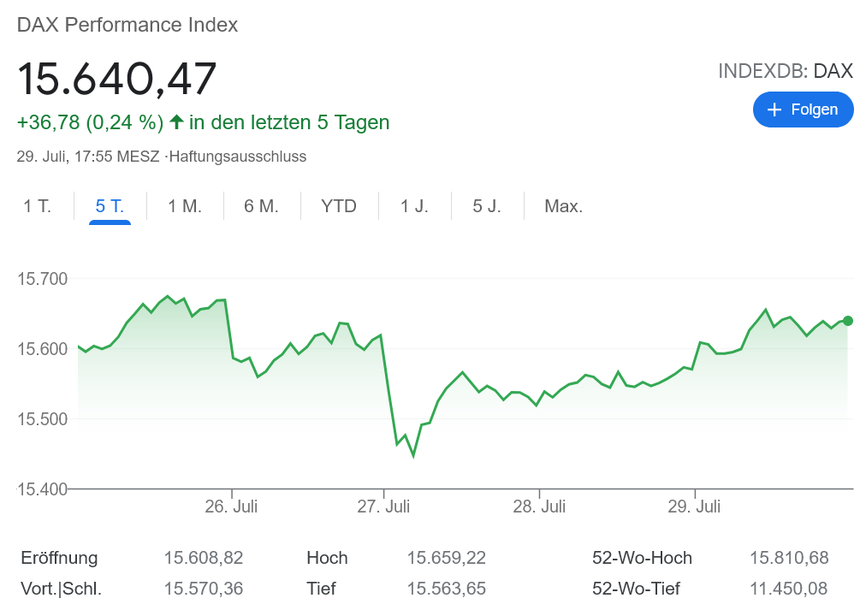Screen dimensions: 866x616
Task: Show the YTD performance chart
Action: [x=339, y=205]
